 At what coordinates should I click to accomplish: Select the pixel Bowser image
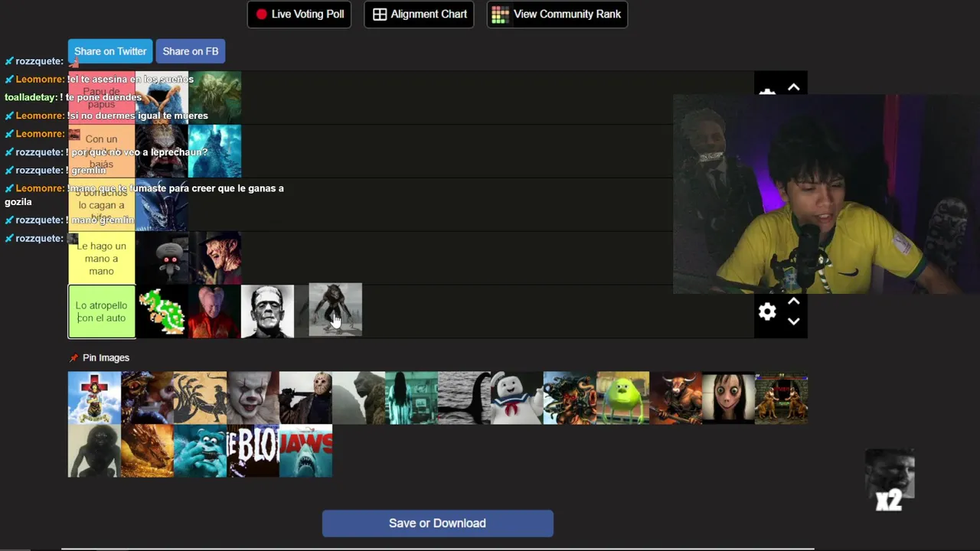pos(162,311)
